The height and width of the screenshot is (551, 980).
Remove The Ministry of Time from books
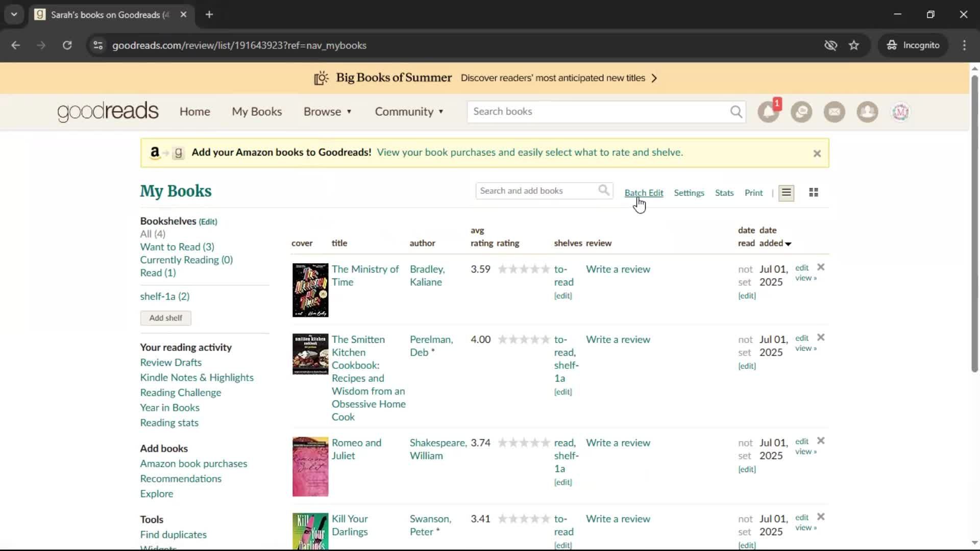pos(821,267)
